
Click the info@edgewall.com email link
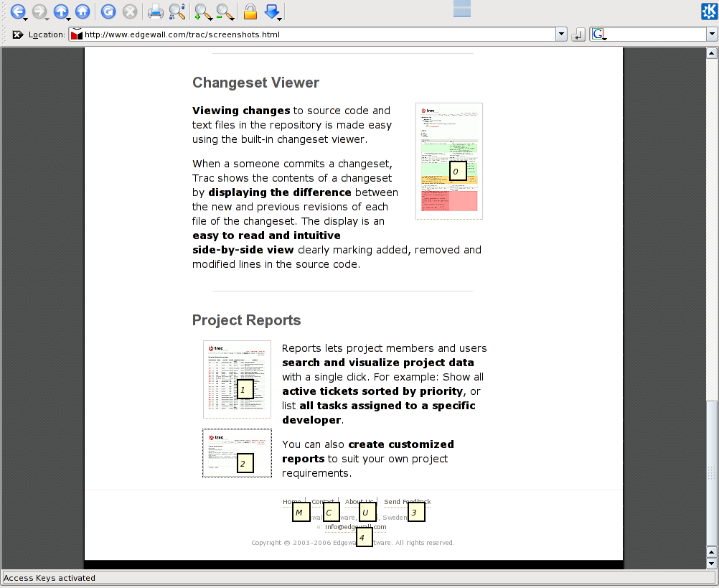tap(355, 527)
